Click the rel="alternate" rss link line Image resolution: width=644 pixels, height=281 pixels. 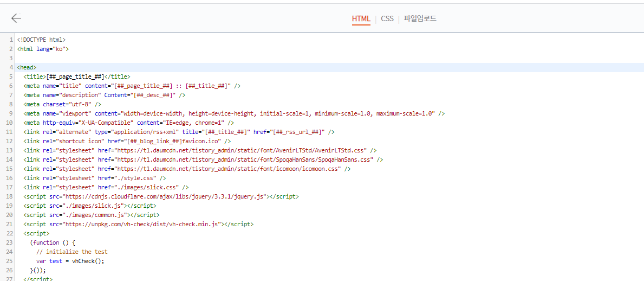pos(179,132)
